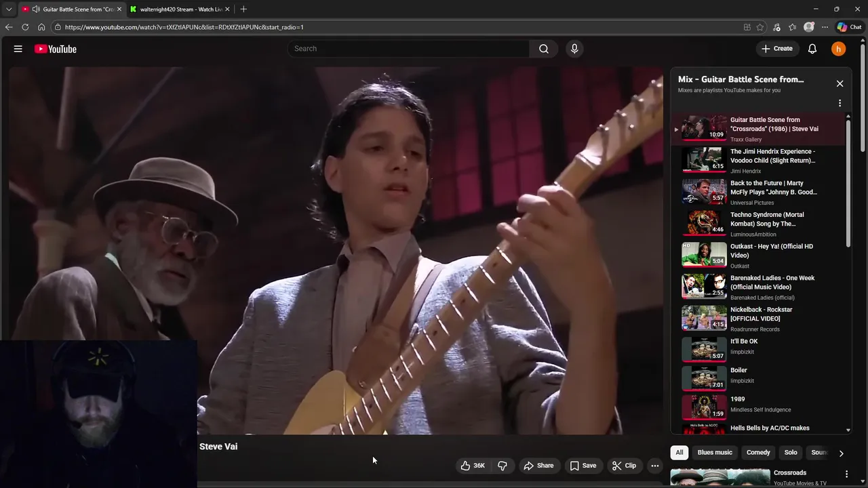
Task: Share this video
Action: [538, 466]
